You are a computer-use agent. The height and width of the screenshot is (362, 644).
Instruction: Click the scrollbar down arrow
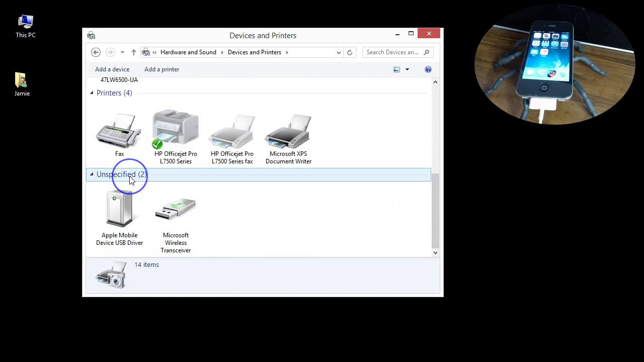coord(435,253)
